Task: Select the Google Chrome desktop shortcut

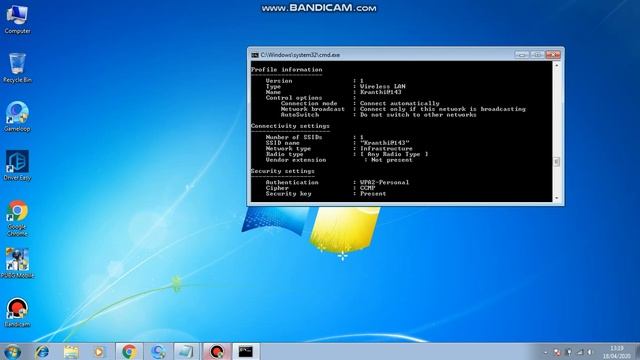Action: [17, 218]
